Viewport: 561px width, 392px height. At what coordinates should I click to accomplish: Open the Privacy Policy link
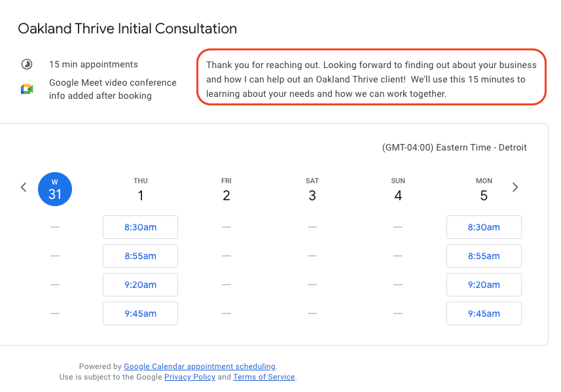click(x=189, y=377)
